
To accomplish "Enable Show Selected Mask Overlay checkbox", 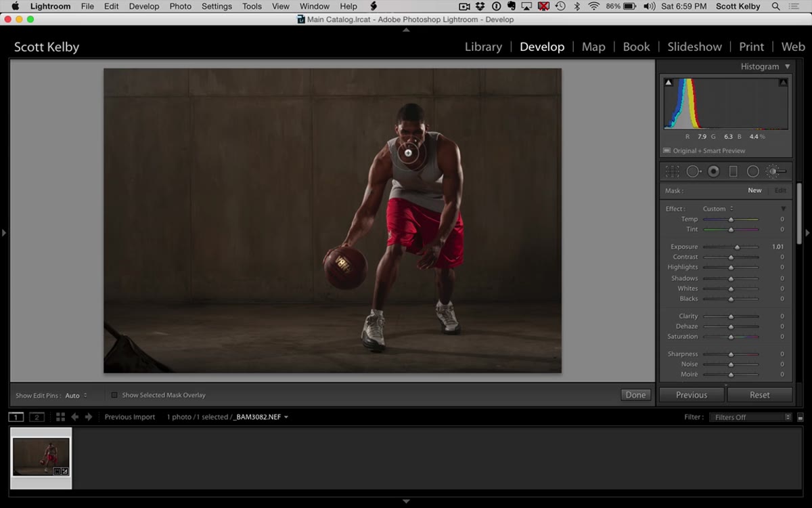I will (114, 395).
